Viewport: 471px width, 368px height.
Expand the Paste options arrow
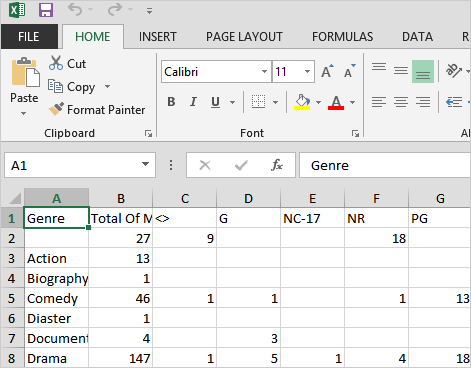(23, 113)
